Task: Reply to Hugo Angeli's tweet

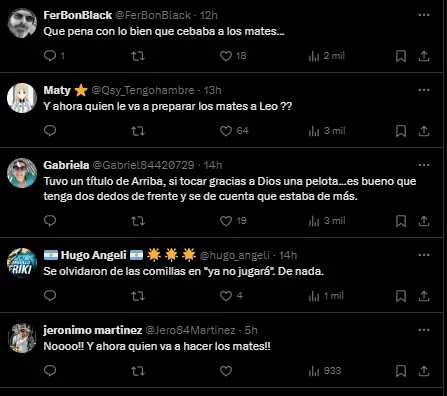Action: (x=50, y=296)
